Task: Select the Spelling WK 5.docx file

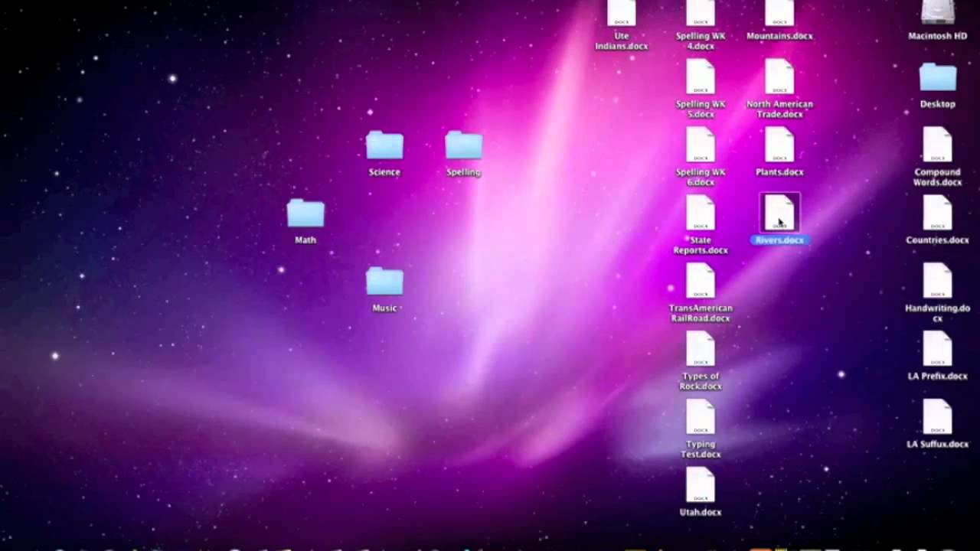Action: coord(701,77)
